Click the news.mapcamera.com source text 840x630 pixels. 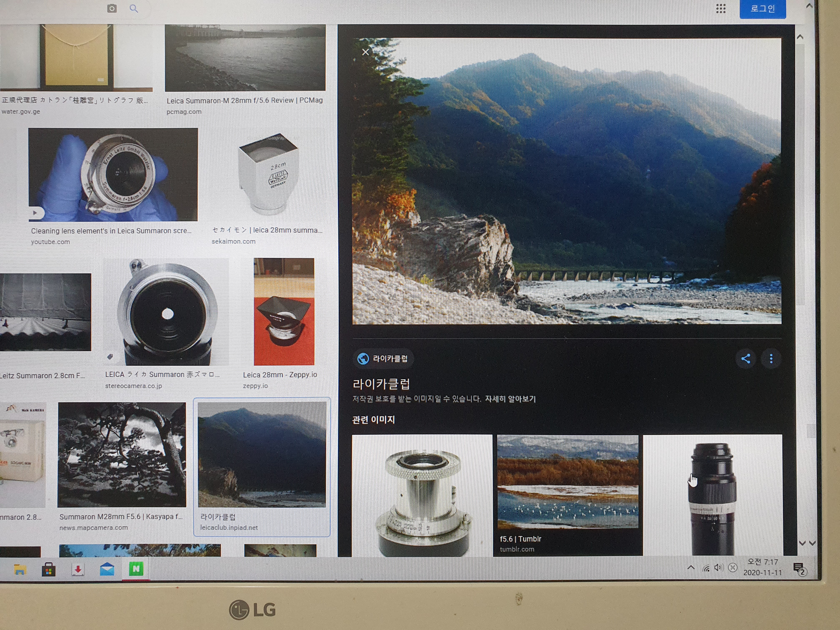tap(93, 528)
